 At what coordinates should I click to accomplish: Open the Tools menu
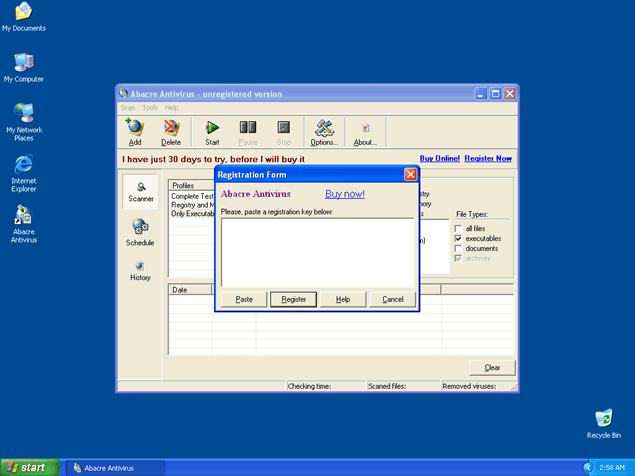click(150, 107)
